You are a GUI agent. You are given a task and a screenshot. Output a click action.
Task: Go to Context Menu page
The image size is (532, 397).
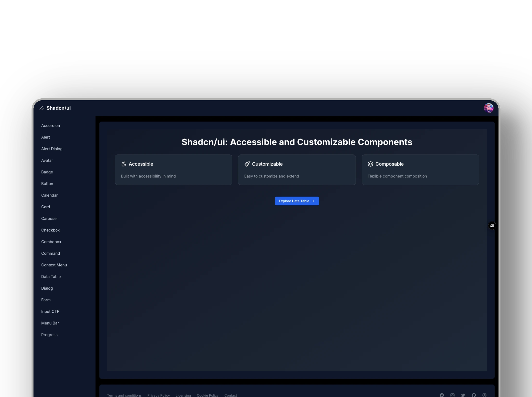(54, 265)
